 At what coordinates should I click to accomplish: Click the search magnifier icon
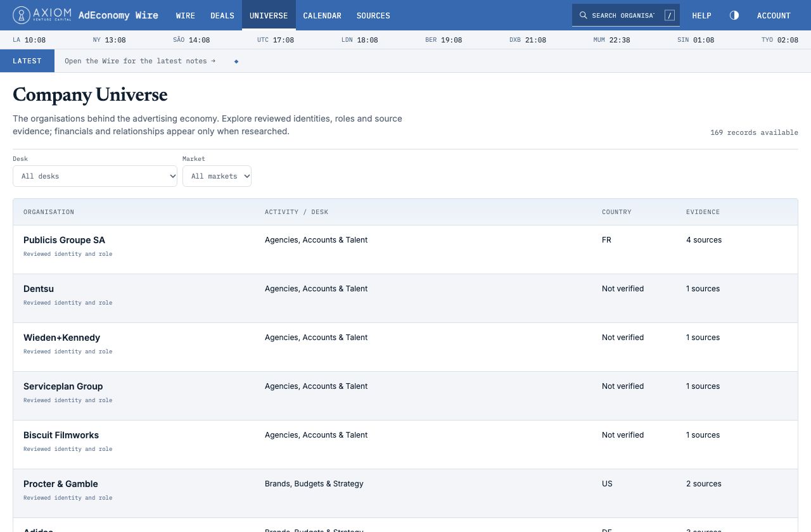point(584,15)
